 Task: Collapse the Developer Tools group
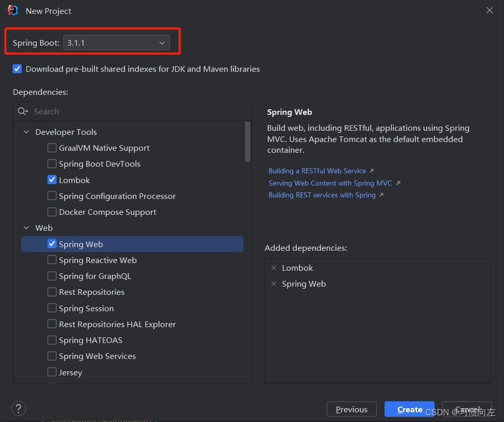point(26,132)
